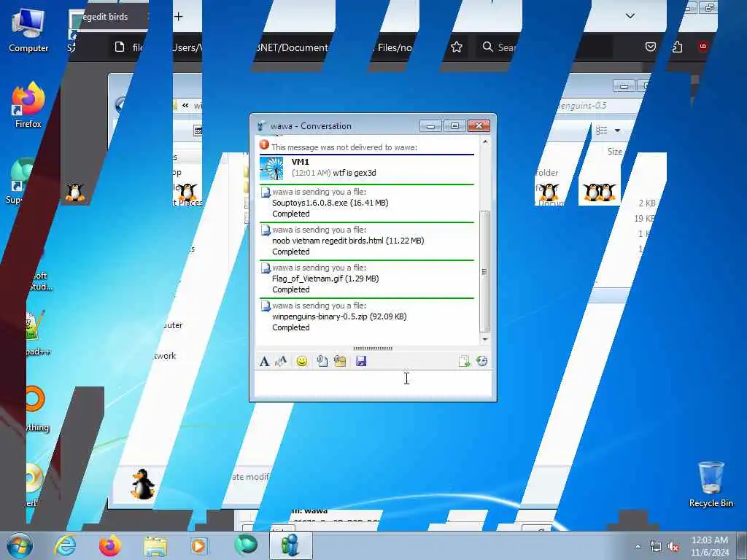The width and height of the screenshot is (747, 560).
Task: Click the red error icon on undelivered message
Action: coord(264,145)
